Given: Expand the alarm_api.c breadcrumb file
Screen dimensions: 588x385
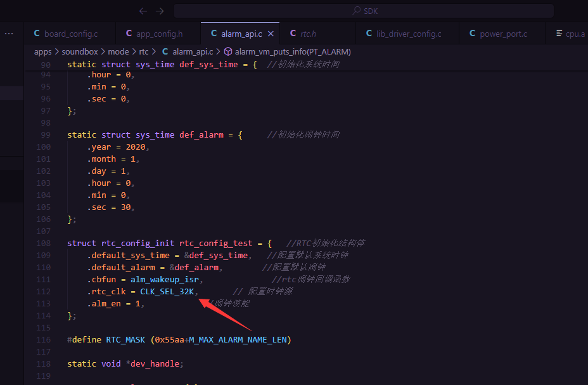Looking at the screenshot, I should tap(188, 52).
